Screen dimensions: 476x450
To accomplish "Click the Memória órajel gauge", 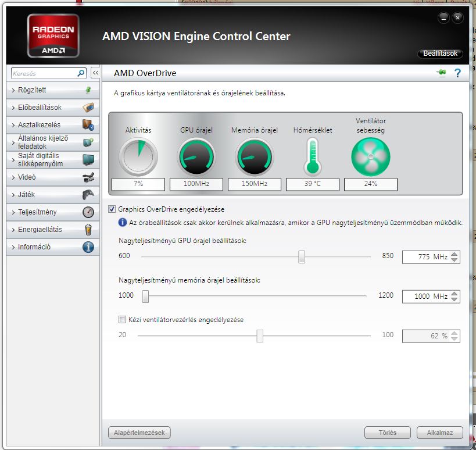I will pyautogui.click(x=255, y=156).
